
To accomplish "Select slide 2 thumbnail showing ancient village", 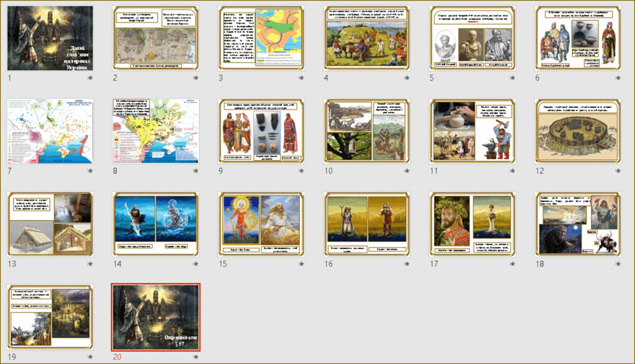I will (x=156, y=38).
